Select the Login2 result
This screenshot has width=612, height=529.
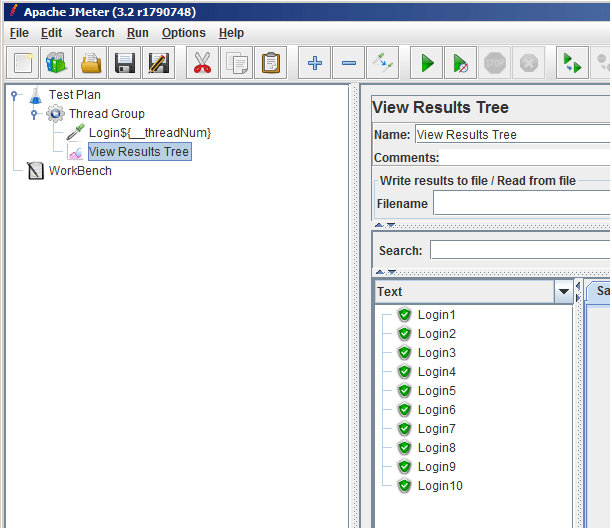point(436,334)
